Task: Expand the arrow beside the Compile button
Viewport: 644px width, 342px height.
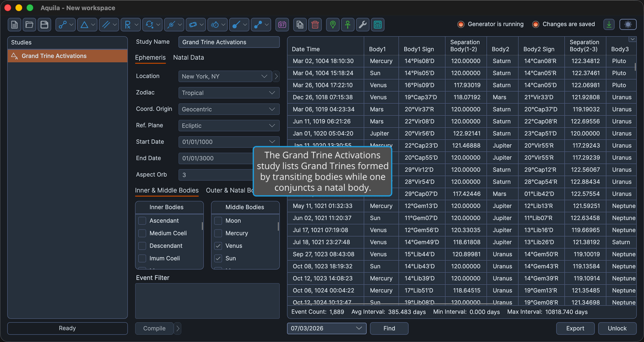Action: coord(178,328)
